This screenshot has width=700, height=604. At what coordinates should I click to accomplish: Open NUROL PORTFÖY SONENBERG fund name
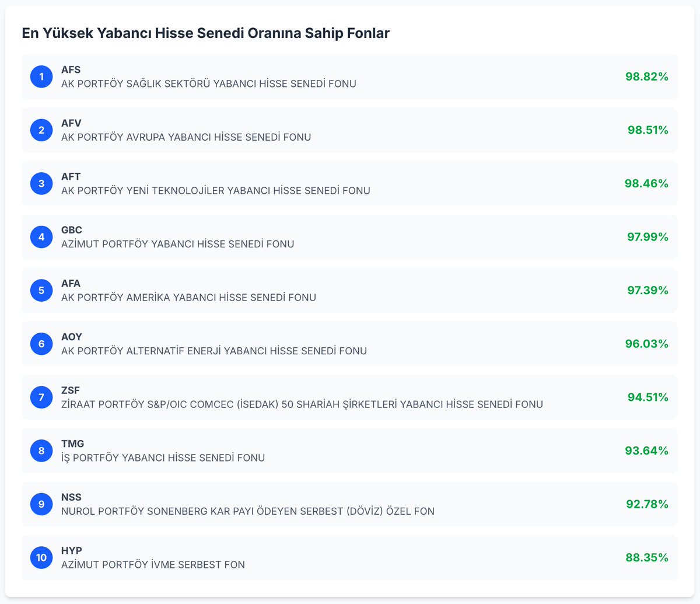click(248, 511)
